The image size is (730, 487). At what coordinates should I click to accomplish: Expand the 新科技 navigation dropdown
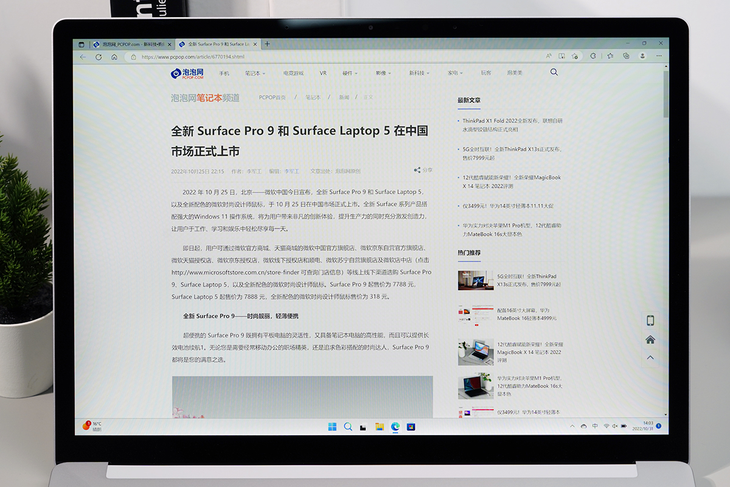click(419, 73)
